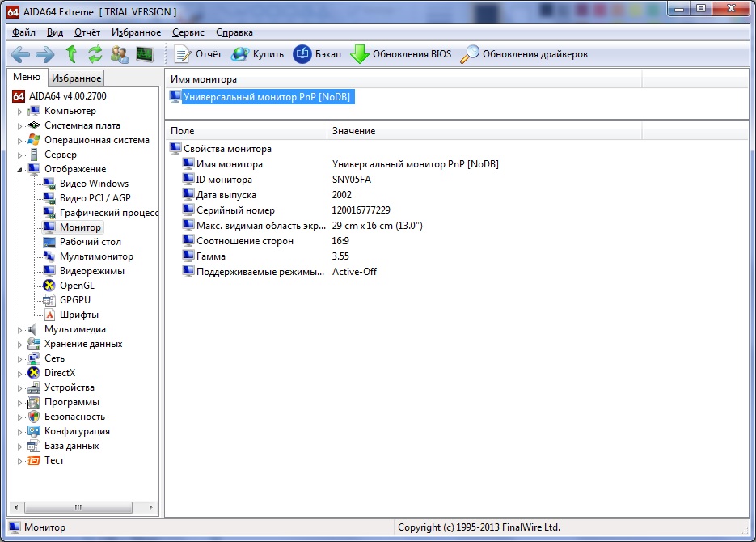Click the Back navigation arrow icon

pyautogui.click(x=20, y=54)
